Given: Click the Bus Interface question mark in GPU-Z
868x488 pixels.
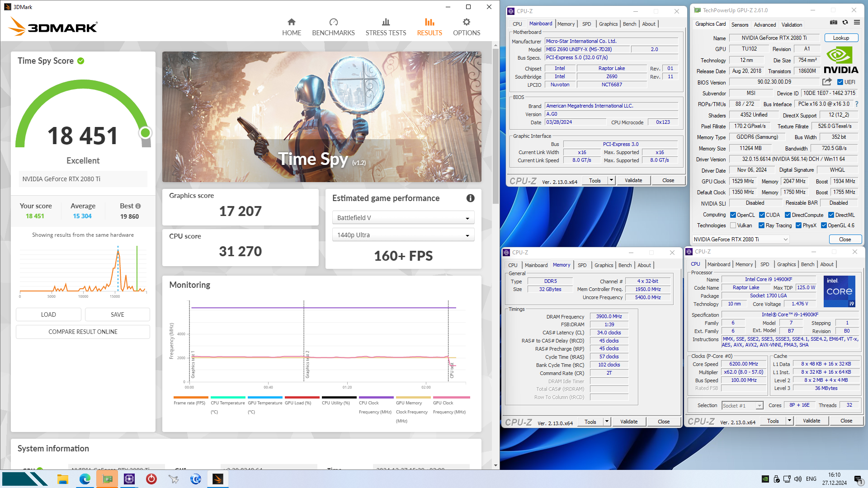Looking at the screenshot, I should point(857,104).
